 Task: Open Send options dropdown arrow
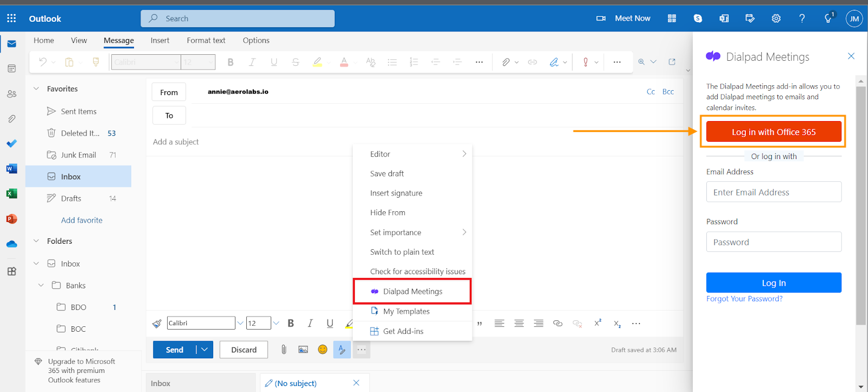[205, 350]
